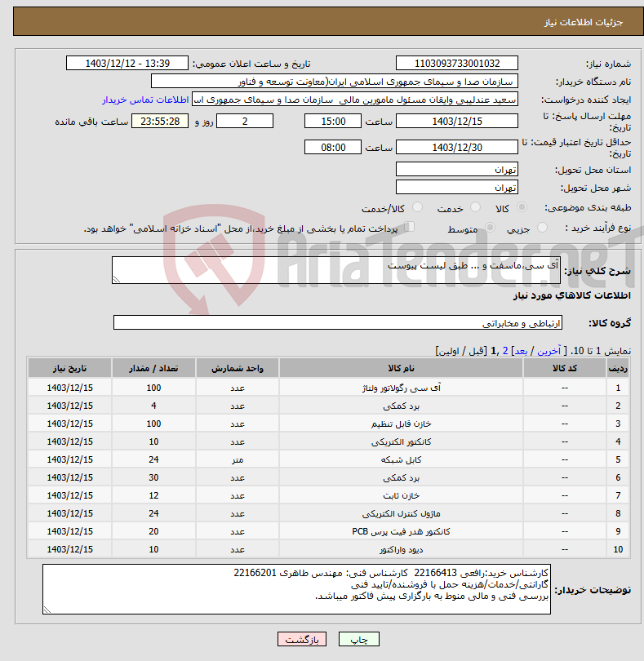Select the کالا radio button
The width and height of the screenshot is (644, 661).
(522, 207)
